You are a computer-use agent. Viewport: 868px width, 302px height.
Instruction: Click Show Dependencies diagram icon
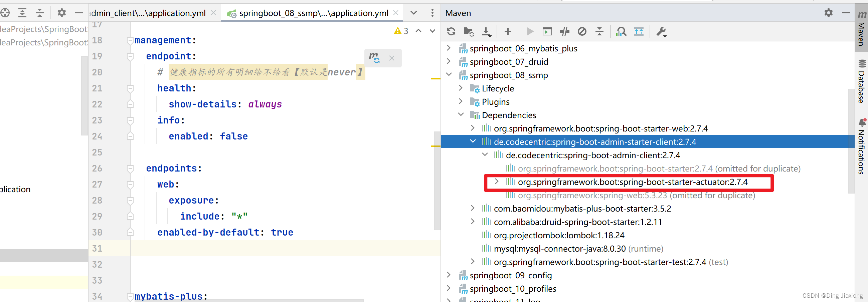[639, 31]
